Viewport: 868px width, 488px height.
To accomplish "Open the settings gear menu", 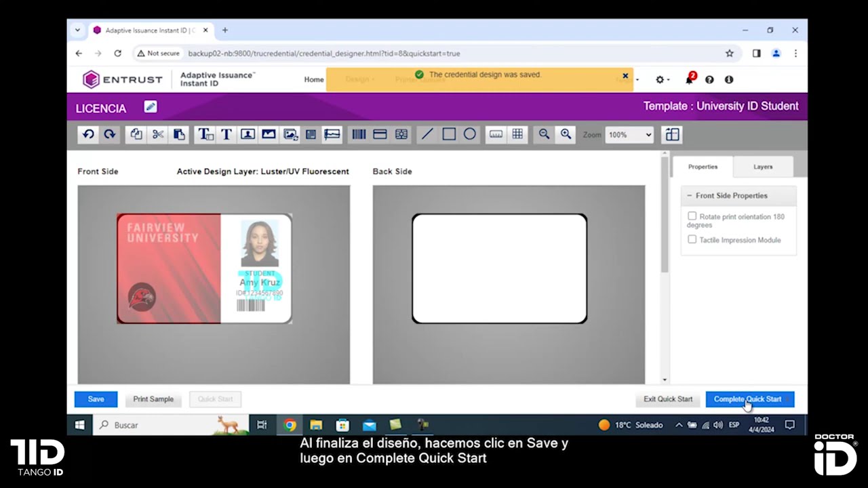I will (661, 79).
